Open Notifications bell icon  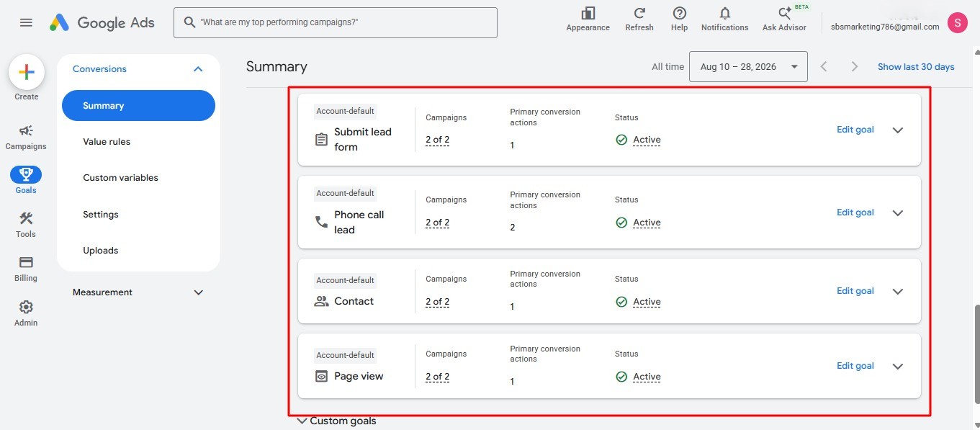coord(724,13)
